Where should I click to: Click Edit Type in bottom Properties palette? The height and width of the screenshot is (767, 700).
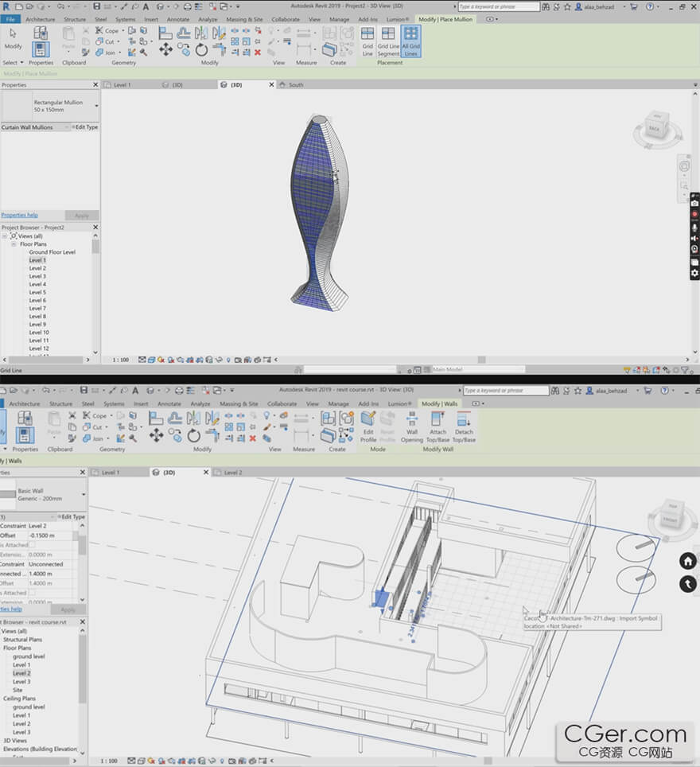pos(72,516)
